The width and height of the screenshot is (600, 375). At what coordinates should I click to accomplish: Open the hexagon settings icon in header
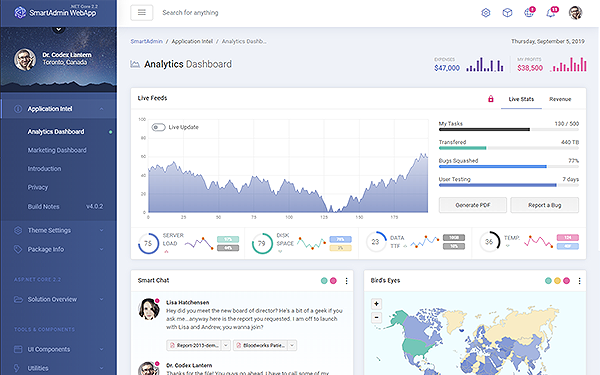pos(486,13)
